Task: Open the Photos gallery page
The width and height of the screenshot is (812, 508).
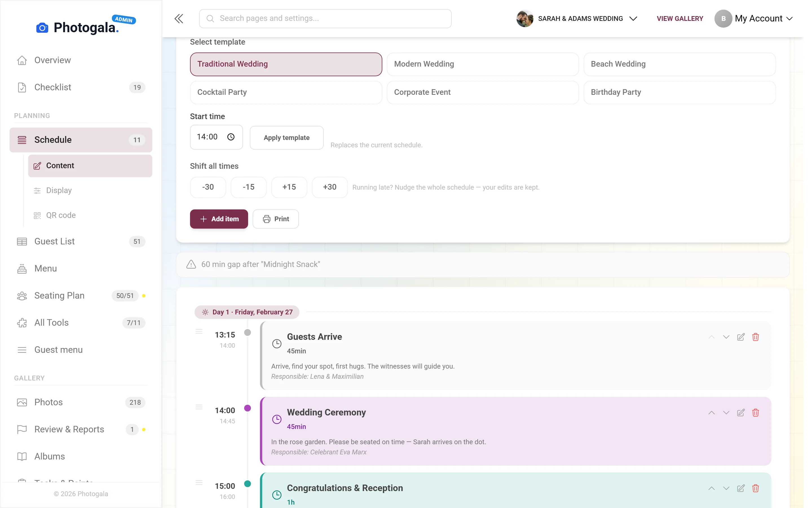Action: point(81,402)
